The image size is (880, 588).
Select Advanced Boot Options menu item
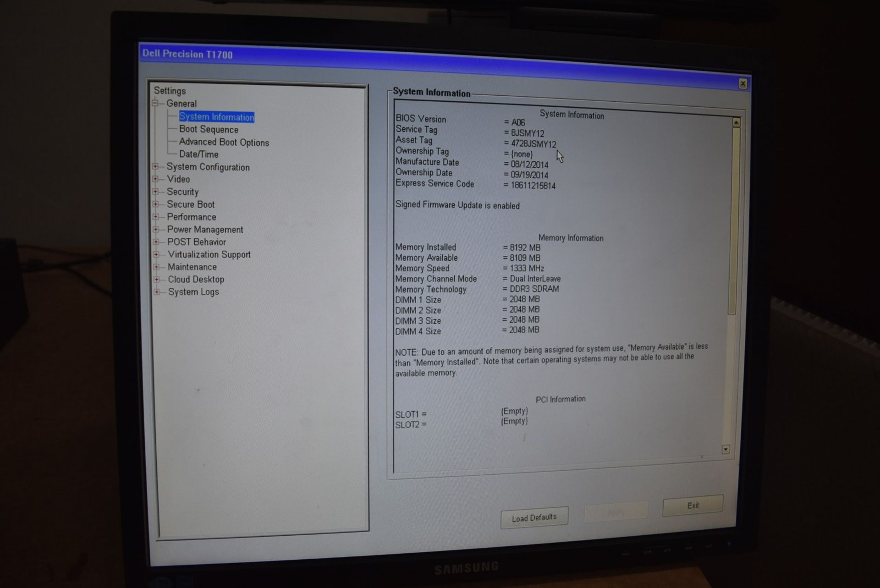pyautogui.click(x=223, y=142)
